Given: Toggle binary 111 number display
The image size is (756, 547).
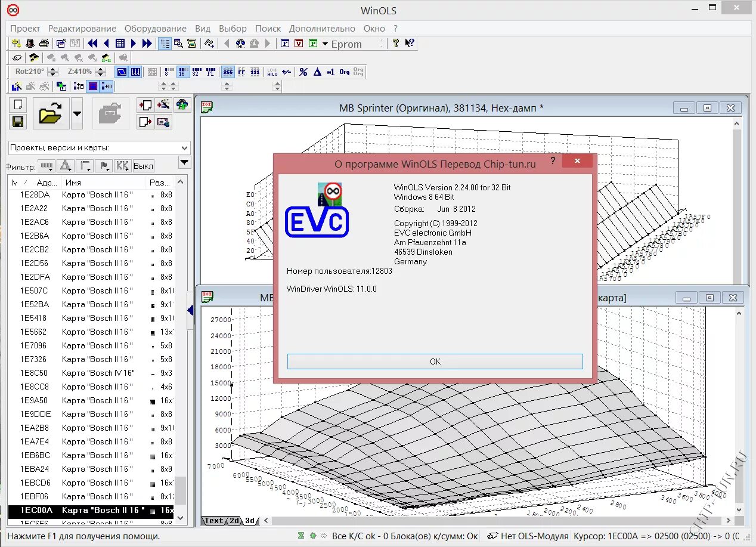Looking at the screenshot, I should point(255,72).
